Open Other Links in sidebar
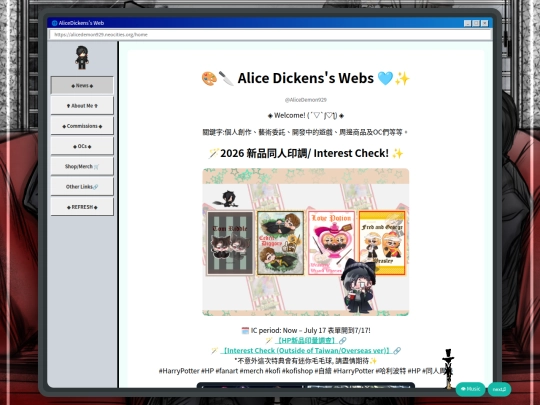 [x=82, y=187]
